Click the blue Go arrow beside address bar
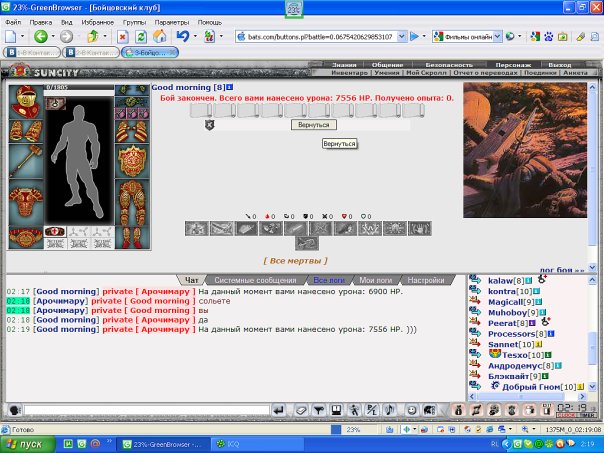 414,37
